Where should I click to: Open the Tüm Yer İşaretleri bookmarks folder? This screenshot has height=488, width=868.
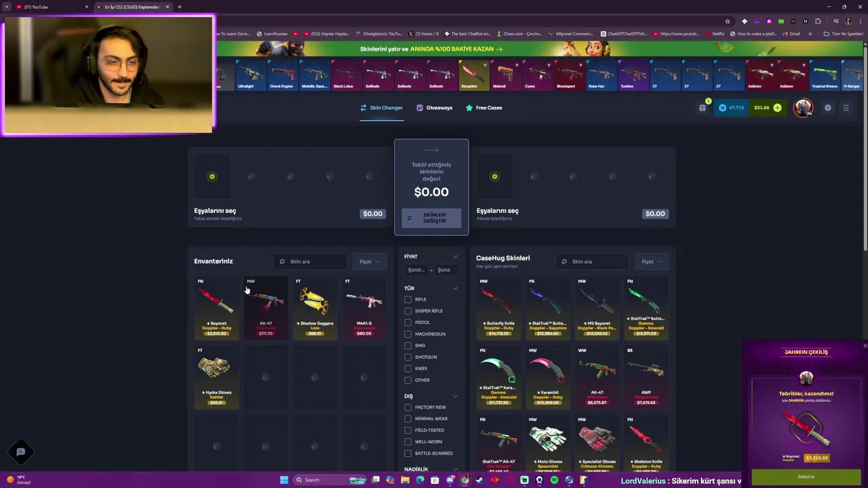click(x=843, y=33)
